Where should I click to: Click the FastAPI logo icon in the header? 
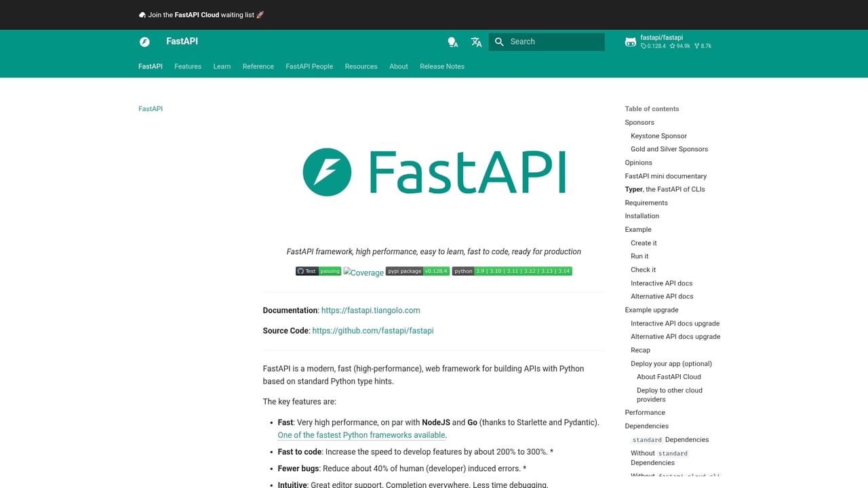144,41
